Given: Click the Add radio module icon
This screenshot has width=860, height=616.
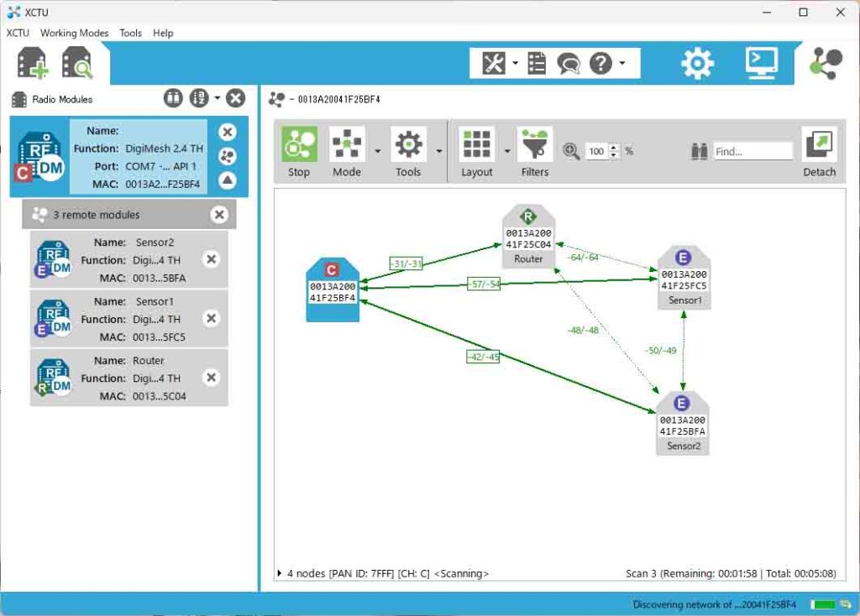Looking at the screenshot, I should click(x=33, y=63).
